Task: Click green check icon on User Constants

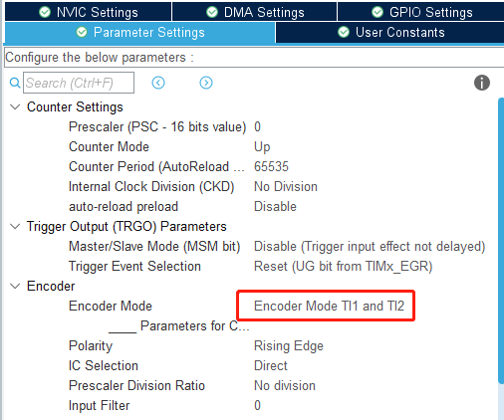Action: pos(344,32)
